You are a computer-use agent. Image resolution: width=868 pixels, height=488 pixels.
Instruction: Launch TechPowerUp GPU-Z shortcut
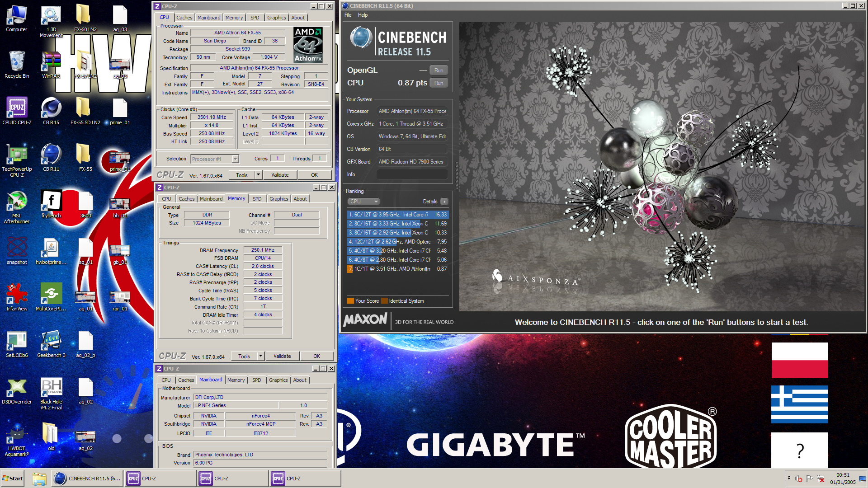pyautogui.click(x=17, y=160)
